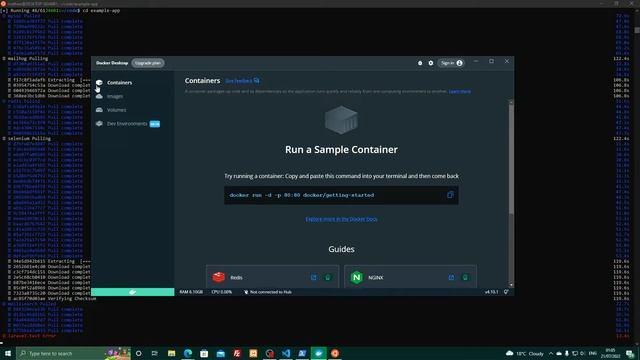
Task: Open FileZilla from taskbar
Action: [x=237, y=353]
